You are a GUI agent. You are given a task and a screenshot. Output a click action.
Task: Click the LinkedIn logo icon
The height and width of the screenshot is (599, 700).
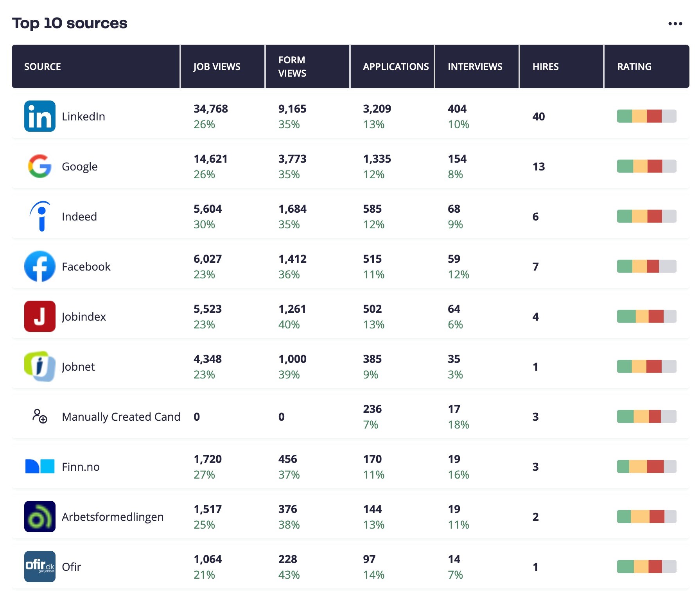[x=39, y=116]
